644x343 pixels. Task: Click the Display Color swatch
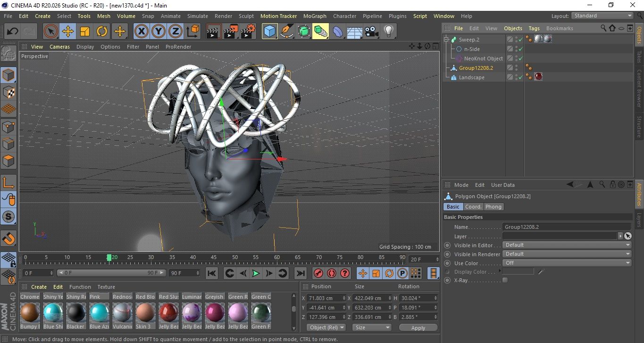518,272
